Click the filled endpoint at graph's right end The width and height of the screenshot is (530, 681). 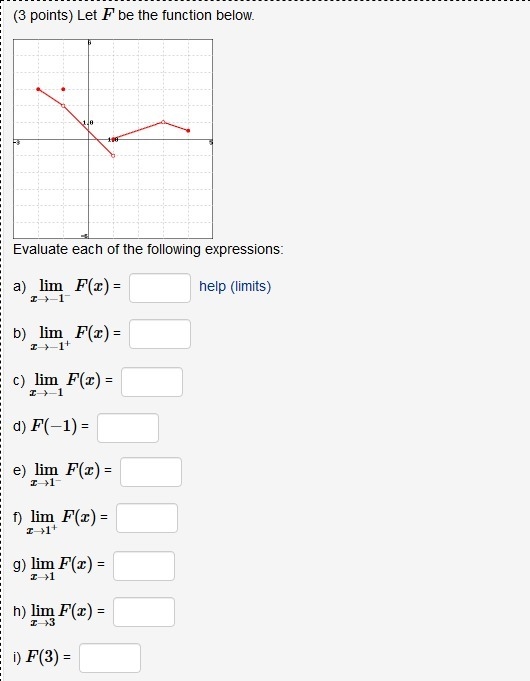tap(188, 130)
